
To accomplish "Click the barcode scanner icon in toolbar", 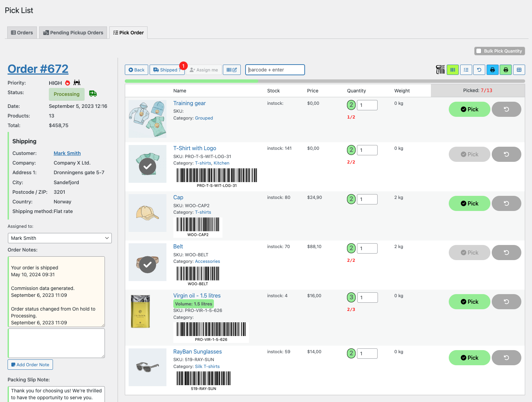I will pos(440,69).
